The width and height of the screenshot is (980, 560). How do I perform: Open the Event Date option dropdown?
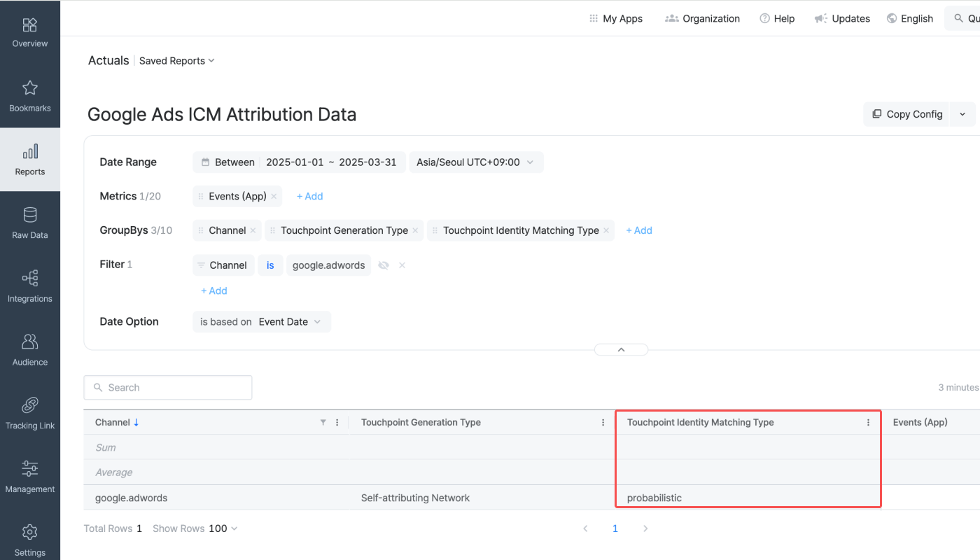(x=290, y=322)
